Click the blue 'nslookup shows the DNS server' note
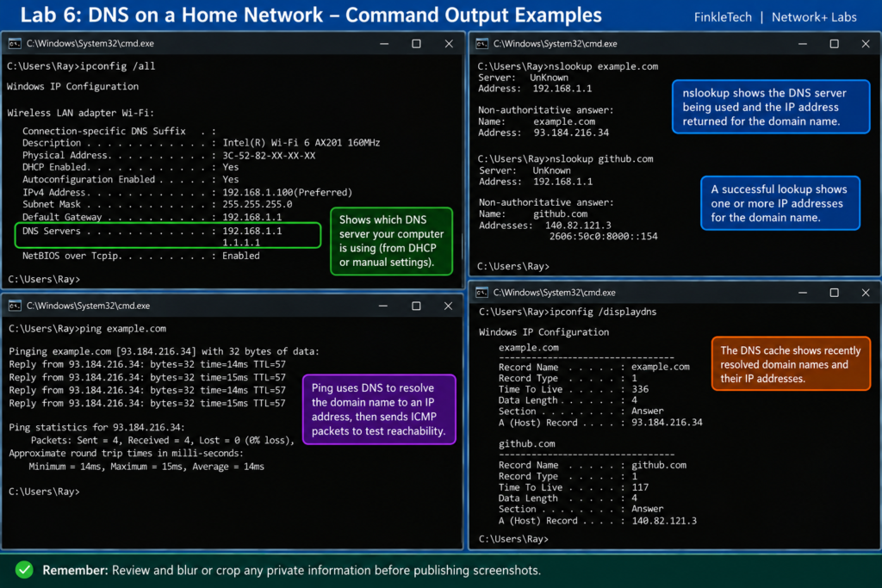 tap(771, 107)
